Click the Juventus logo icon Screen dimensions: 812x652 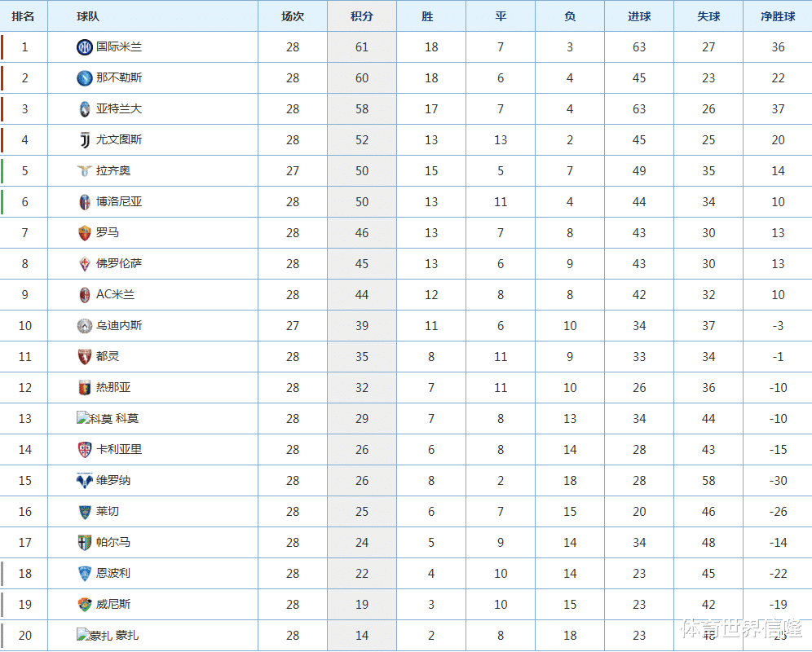[x=84, y=140]
